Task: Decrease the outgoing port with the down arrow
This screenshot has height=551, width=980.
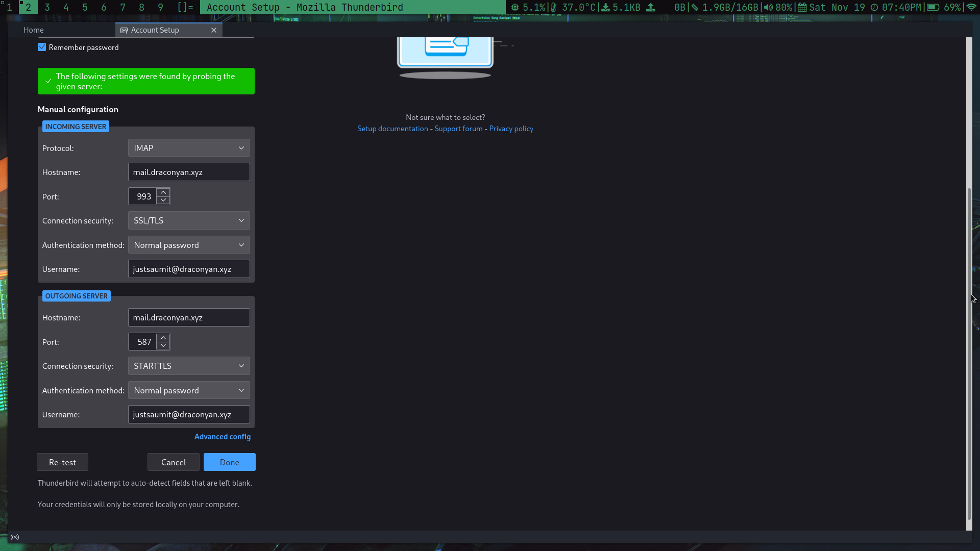Action: tap(163, 345)
